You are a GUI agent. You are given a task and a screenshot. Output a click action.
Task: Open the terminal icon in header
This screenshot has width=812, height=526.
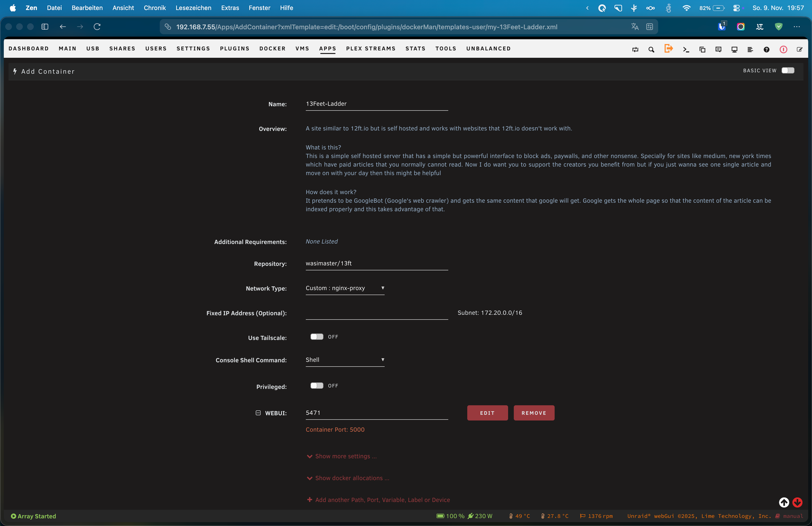pyautogui.click(x=686, y=49)
